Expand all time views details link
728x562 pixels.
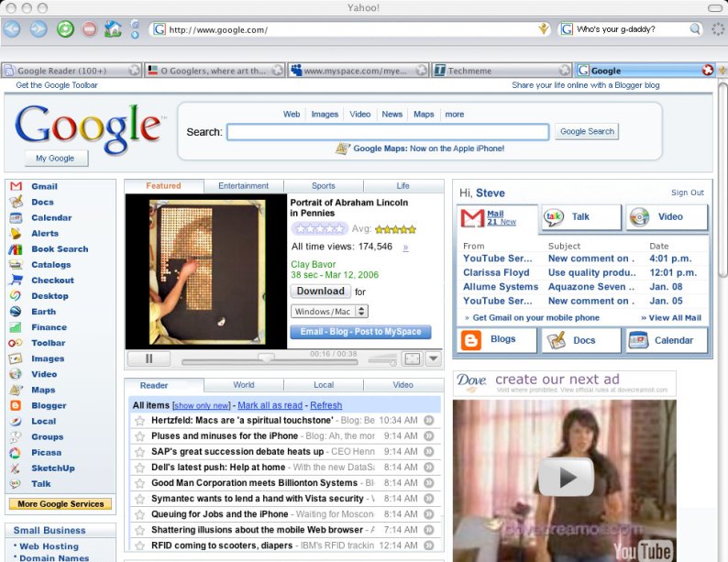coord(405,248)
